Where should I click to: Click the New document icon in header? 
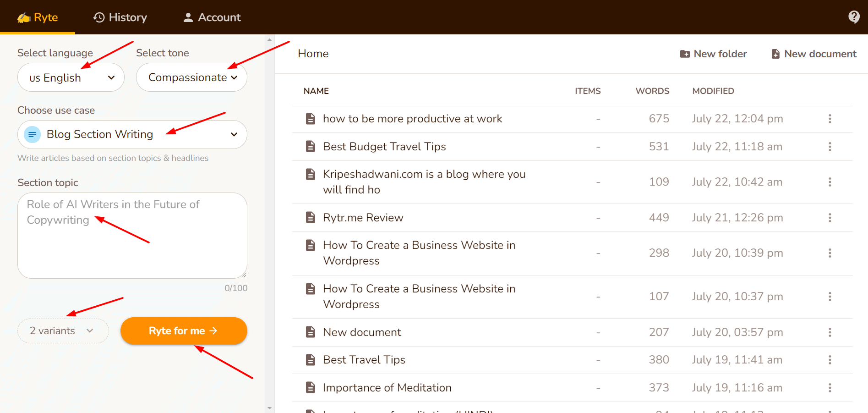click(x=775, y=54)
